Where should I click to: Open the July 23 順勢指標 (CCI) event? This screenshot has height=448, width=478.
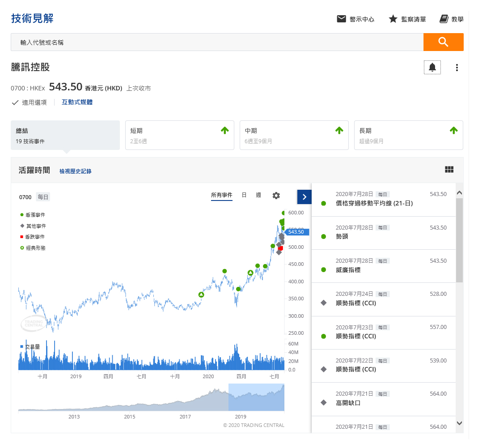click(384, 333)
